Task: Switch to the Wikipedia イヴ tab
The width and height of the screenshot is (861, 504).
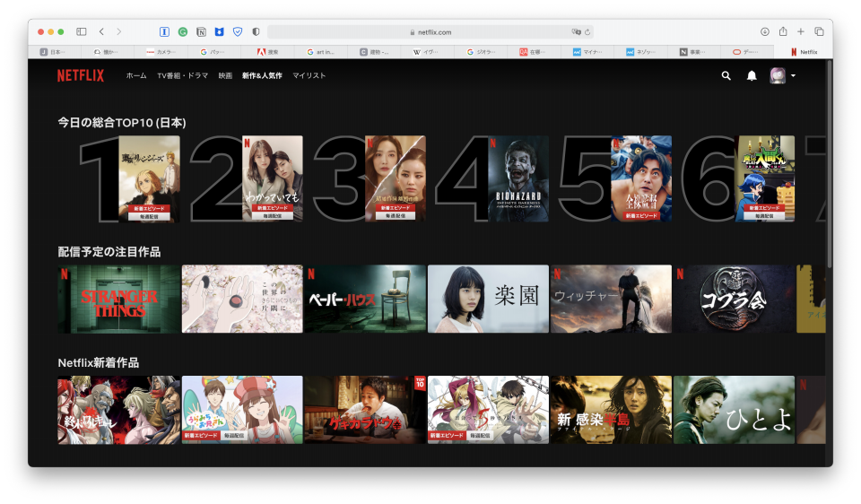Action: [427, 52]
